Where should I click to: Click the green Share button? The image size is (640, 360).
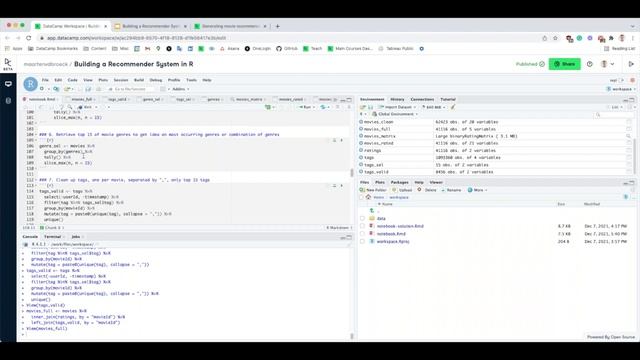coord(564,64)
